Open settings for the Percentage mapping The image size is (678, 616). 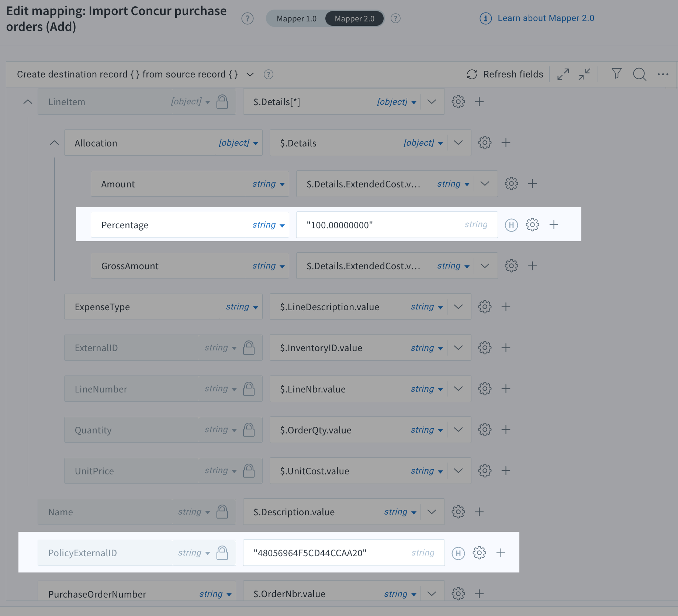(x=532, y=225)
